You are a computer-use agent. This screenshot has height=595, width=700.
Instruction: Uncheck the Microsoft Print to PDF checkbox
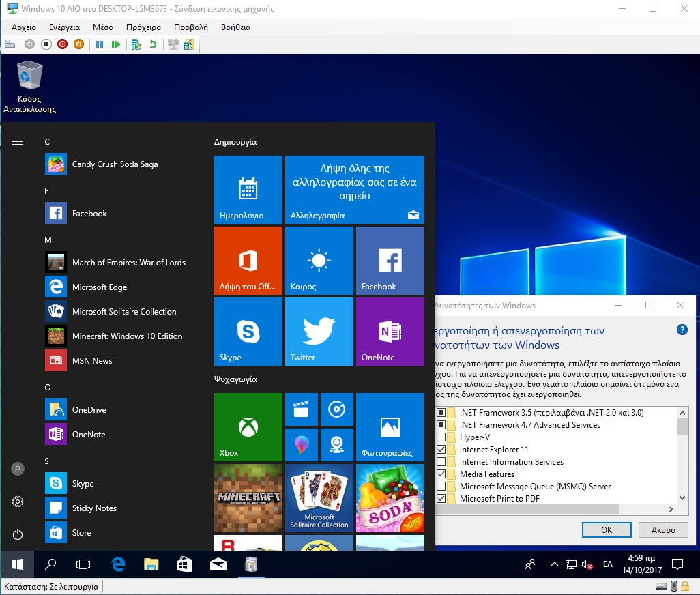click(441, 498)
